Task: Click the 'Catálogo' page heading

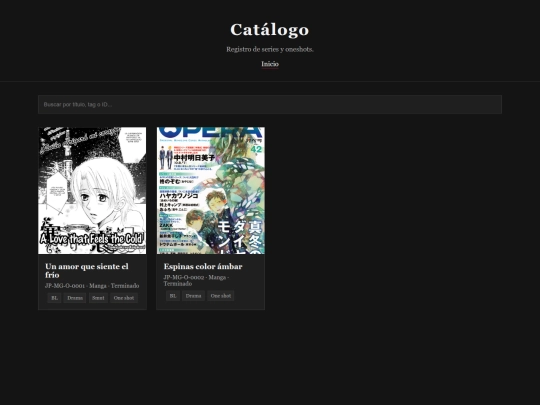Action: pos(270,30)
